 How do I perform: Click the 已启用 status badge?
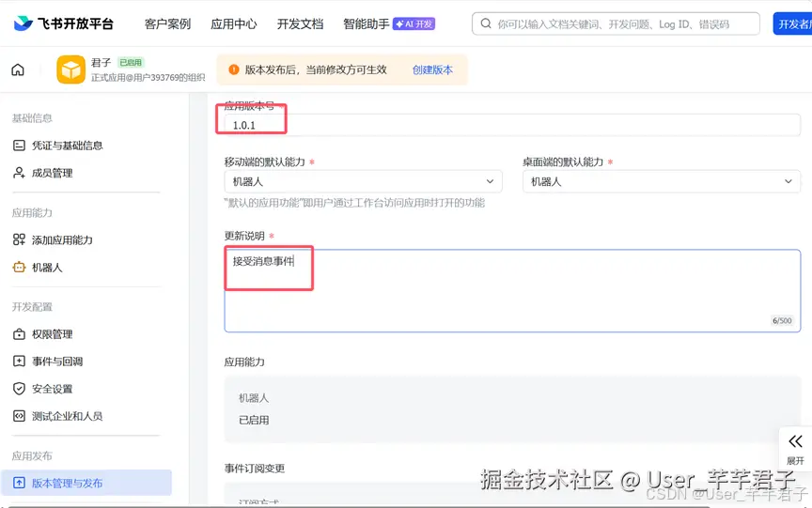[131, 62]
